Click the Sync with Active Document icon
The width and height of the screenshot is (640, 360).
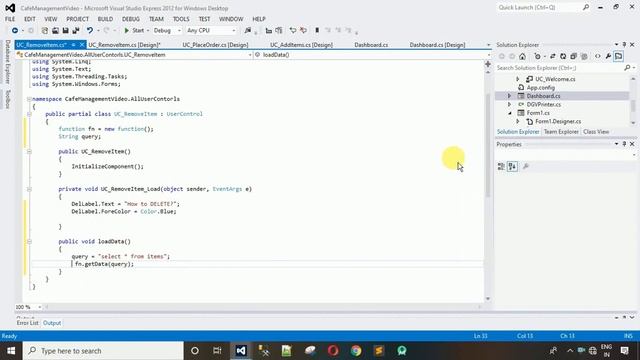553,56
